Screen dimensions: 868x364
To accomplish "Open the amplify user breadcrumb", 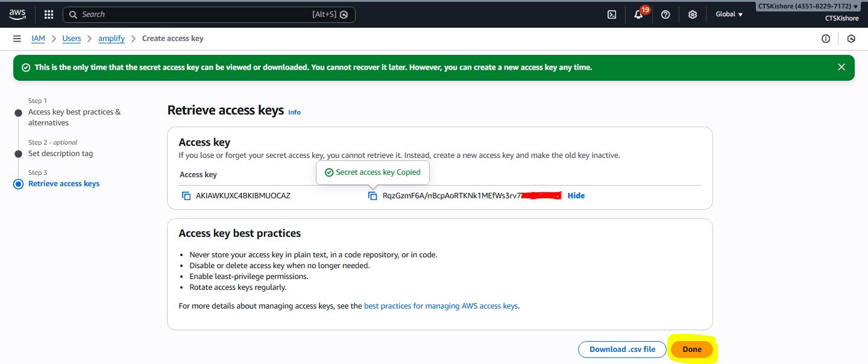I will [x=111, y=39].
